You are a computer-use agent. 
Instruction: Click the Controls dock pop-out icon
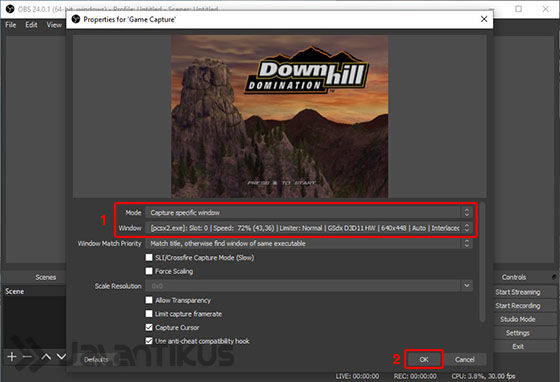(554, 277)
